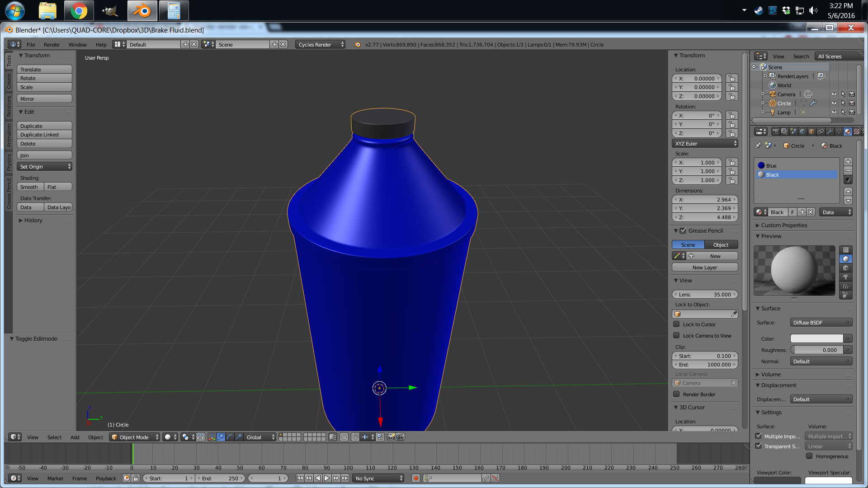Click the 3D manipulator toggle icon

tap(212, 437)
